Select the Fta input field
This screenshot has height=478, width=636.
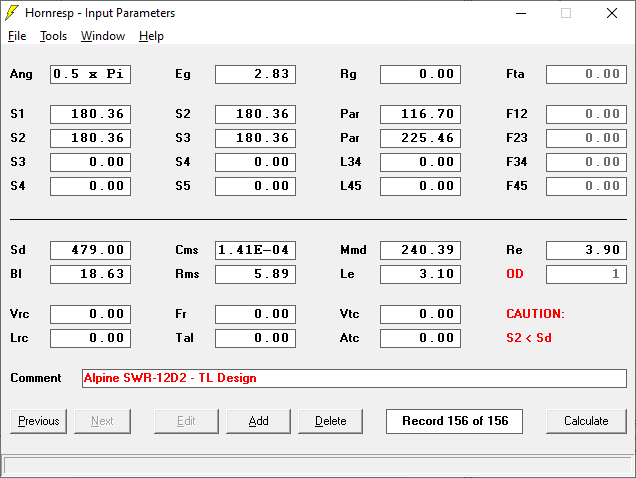click(586, 74)
